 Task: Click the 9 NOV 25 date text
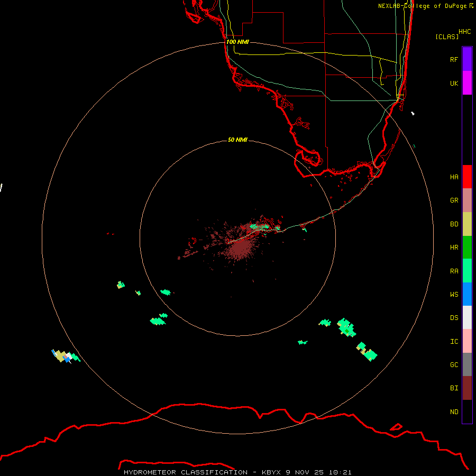click(x=305, y=472)
